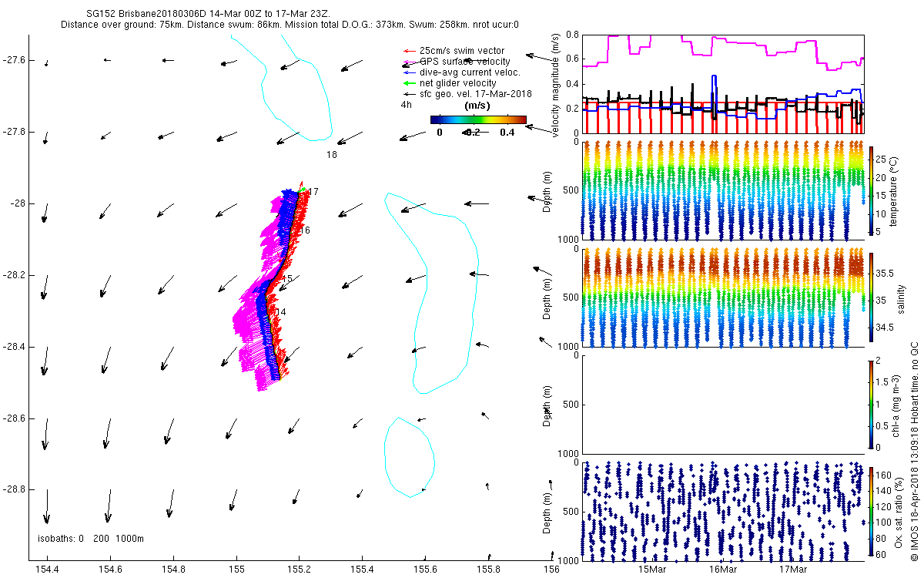Click longitude tick label '156'
The image size is (924, 578).
pos(551,569)
